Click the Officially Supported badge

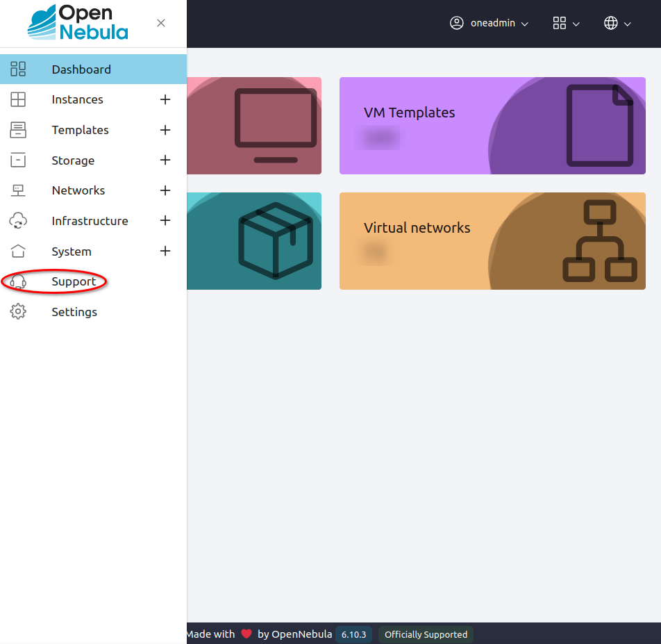click(426, 634)
